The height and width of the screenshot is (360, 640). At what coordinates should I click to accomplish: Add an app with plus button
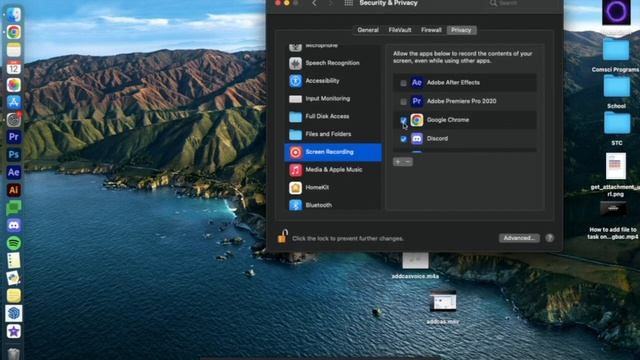(x=398, y=162)
